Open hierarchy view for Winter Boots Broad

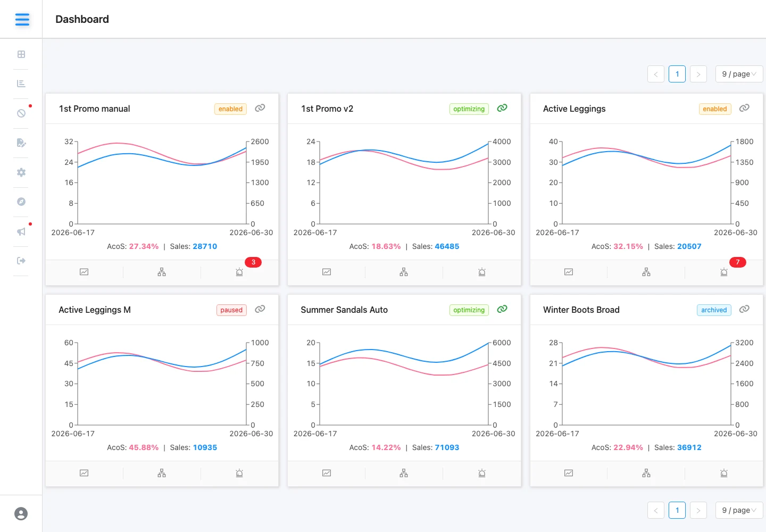646,473
